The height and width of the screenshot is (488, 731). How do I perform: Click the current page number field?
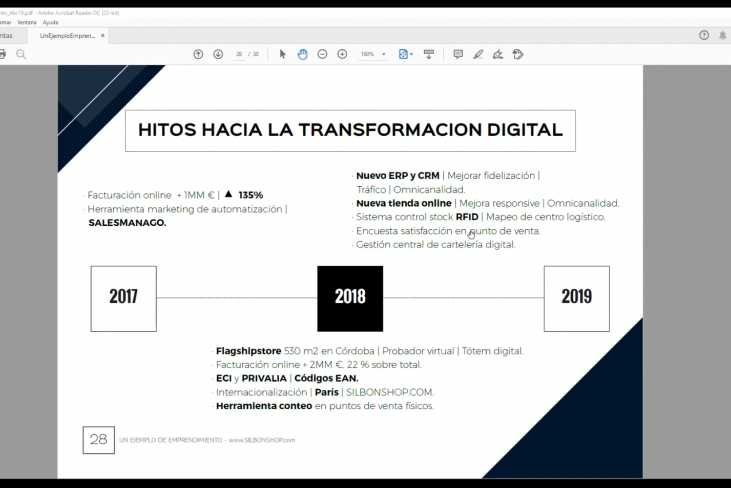239,54
